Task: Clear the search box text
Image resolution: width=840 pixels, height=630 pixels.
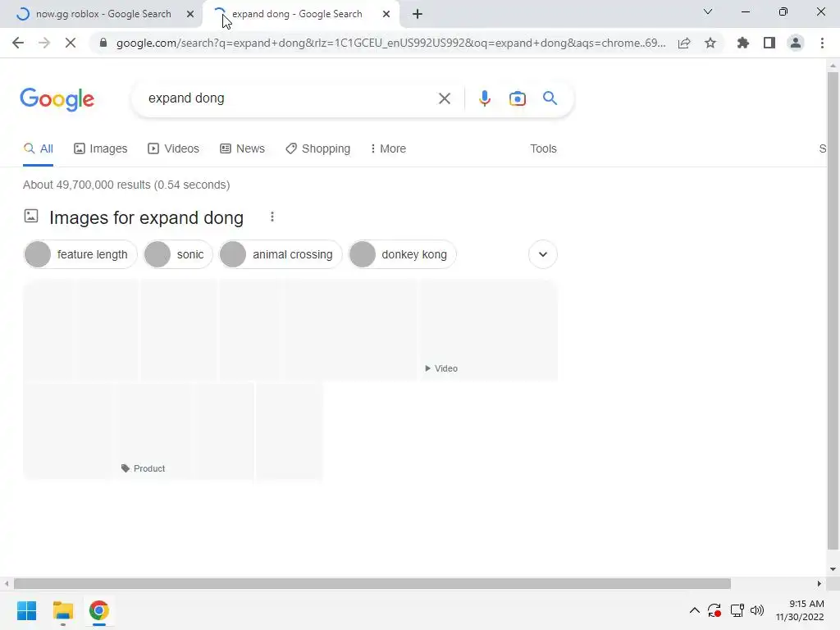Action: pos(444,98)
